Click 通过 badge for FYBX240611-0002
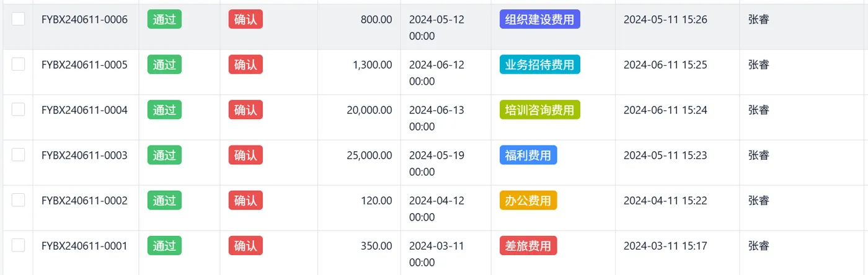Screen dimensions: 868x275 [x=164, y=200]
